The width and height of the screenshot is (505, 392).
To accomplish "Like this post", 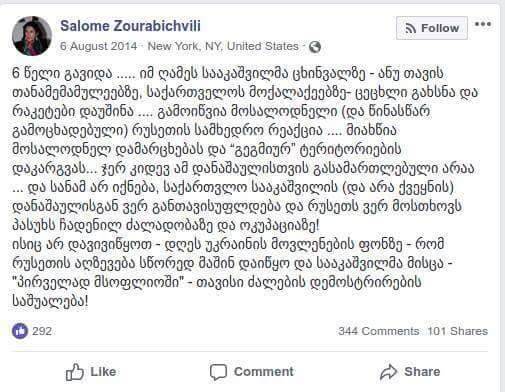I will [91, 372].
